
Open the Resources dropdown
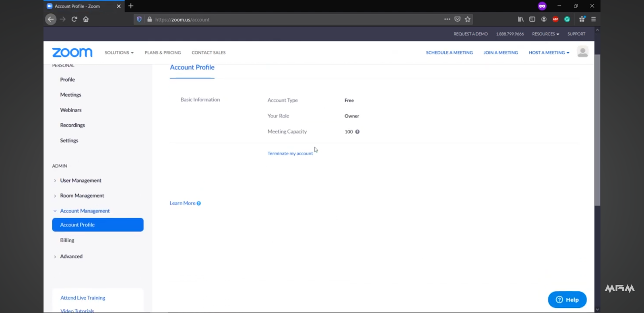tap(545, 34)
